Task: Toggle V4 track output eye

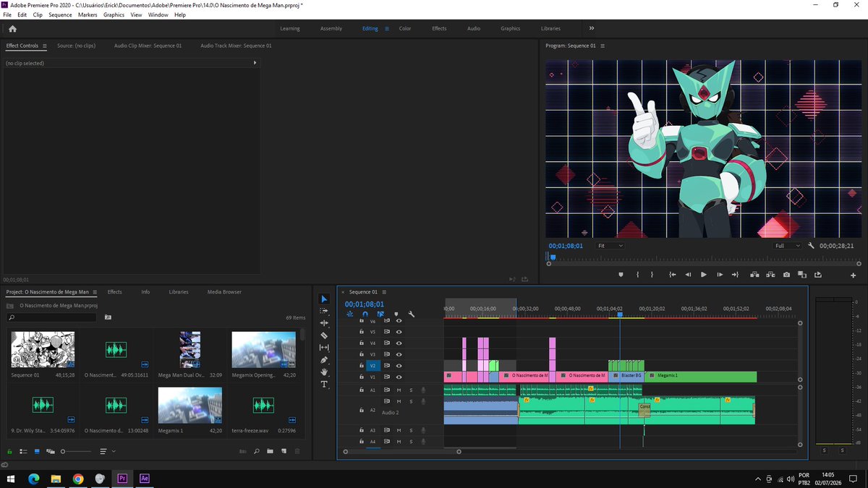Action: pos(399,343)
